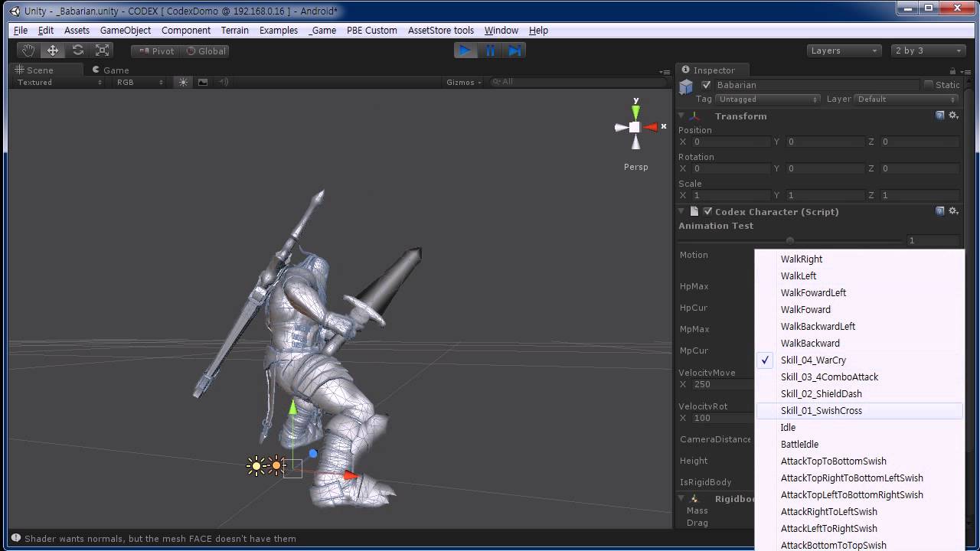
Task: Collapse the Transform component
Action: (681, 116)
